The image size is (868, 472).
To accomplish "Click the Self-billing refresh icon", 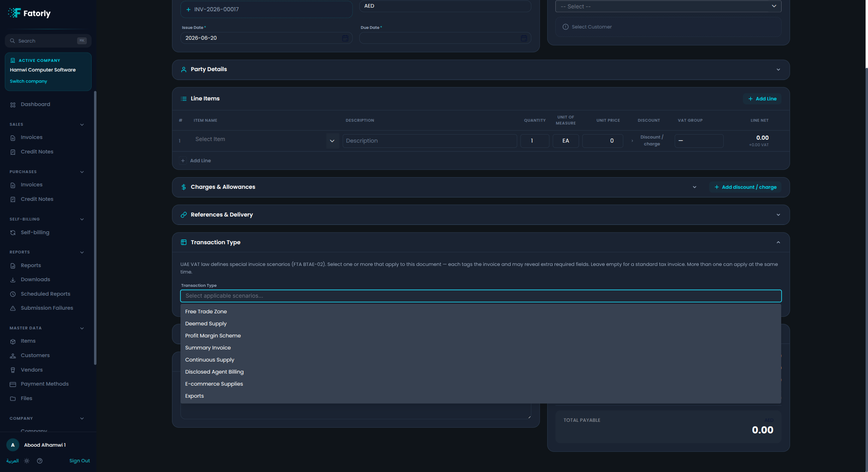I will coord(13,233).
